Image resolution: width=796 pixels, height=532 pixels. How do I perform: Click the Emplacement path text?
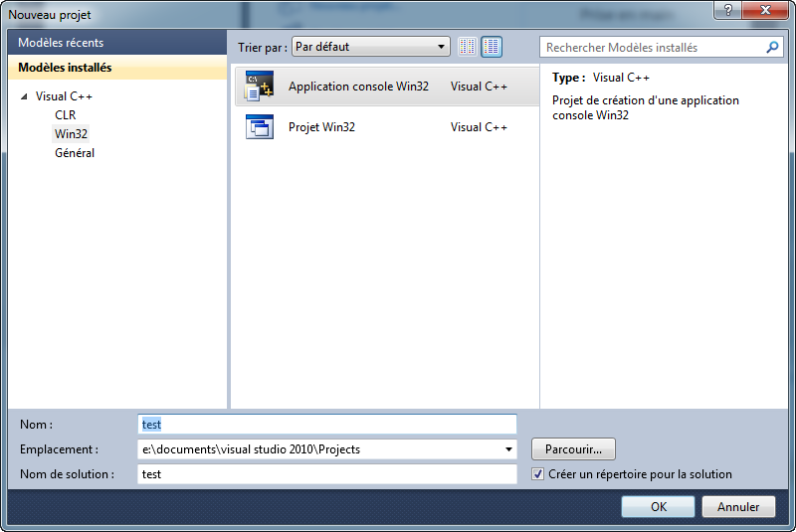click(x=252, y=449)
